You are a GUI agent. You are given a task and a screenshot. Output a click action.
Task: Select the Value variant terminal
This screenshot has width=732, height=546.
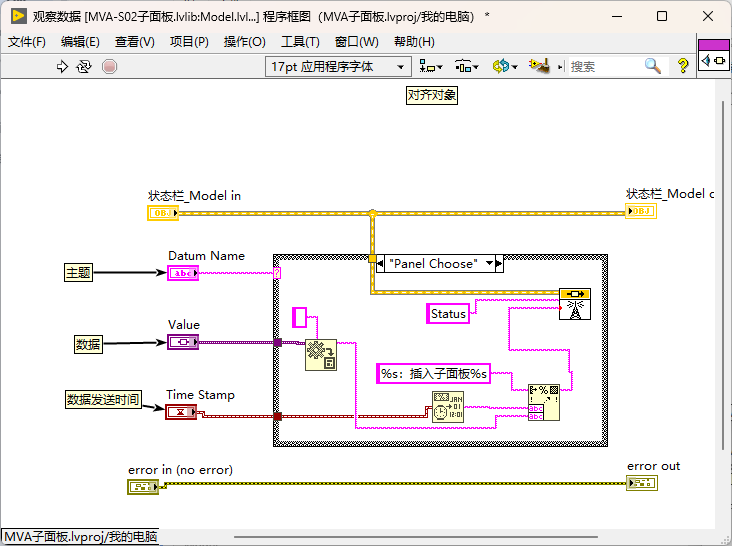(x=183, y=342)
